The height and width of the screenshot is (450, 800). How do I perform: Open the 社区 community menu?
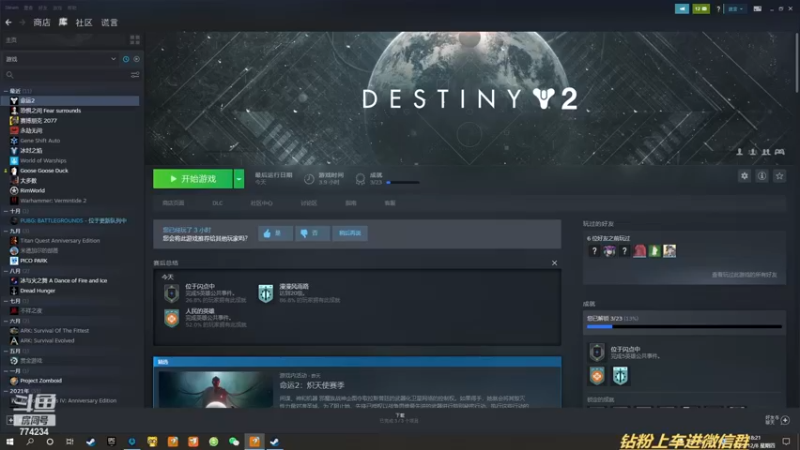[x=84, y=22]
